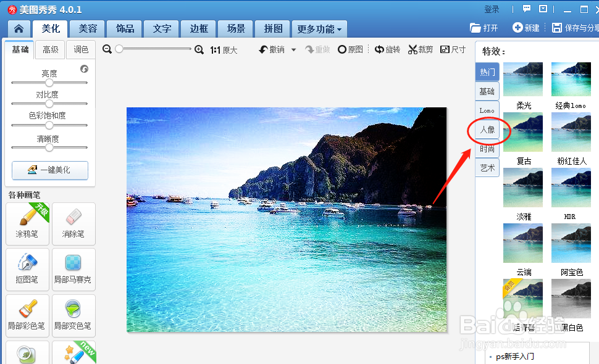
Task: Go to the home icon tab
Action: tap(19, 28)
